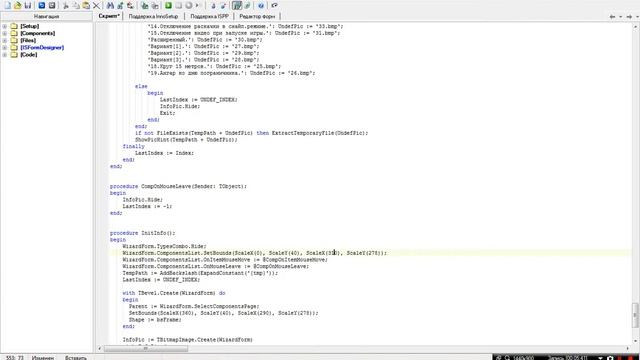
Task: Click the blue square toolbar icon
Action: [x=42, y=5]
